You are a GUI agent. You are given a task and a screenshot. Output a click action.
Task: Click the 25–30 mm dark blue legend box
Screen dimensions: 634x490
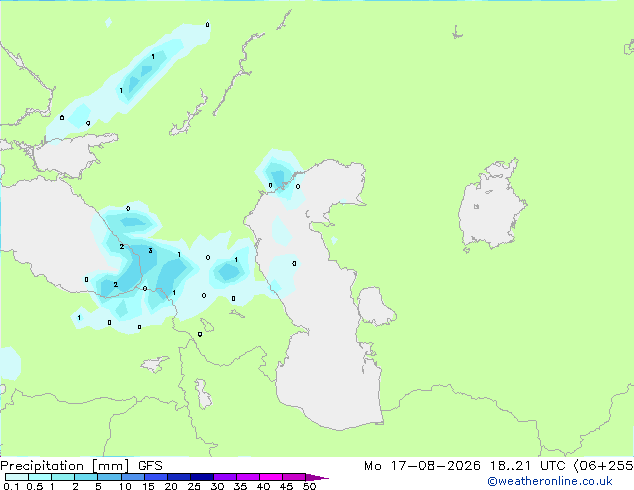click(201, 477)
